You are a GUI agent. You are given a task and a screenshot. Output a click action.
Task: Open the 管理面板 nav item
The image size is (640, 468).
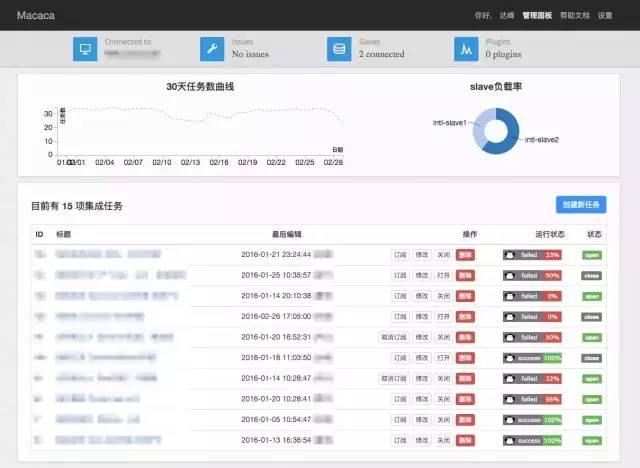coord(537,16)
